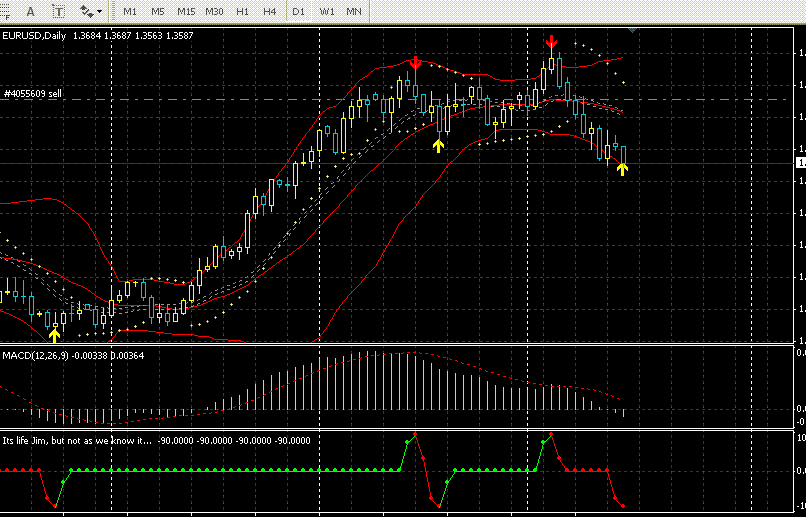Set the chart to W1 weekly

326,11
